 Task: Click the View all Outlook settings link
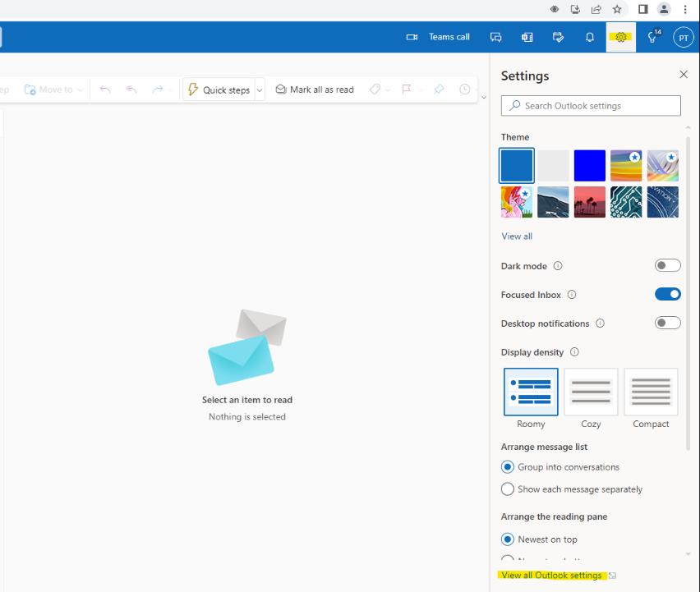(552, 575)
